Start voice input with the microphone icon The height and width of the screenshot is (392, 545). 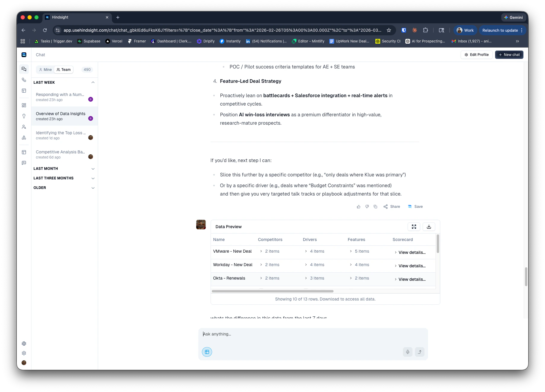point(407,352)
